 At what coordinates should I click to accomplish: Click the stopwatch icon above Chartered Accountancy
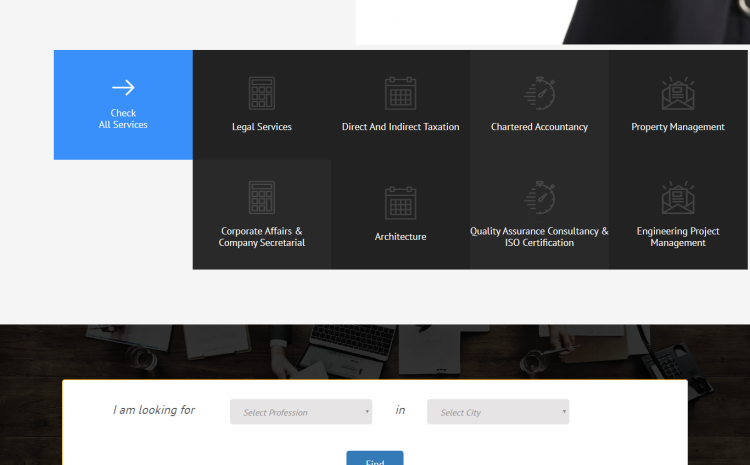click(539, 93)
